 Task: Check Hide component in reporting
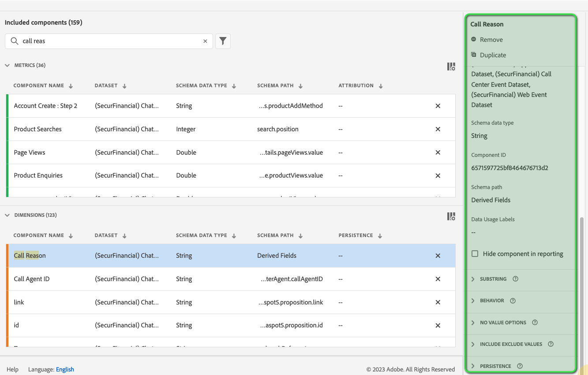click(x=475, y=254)
